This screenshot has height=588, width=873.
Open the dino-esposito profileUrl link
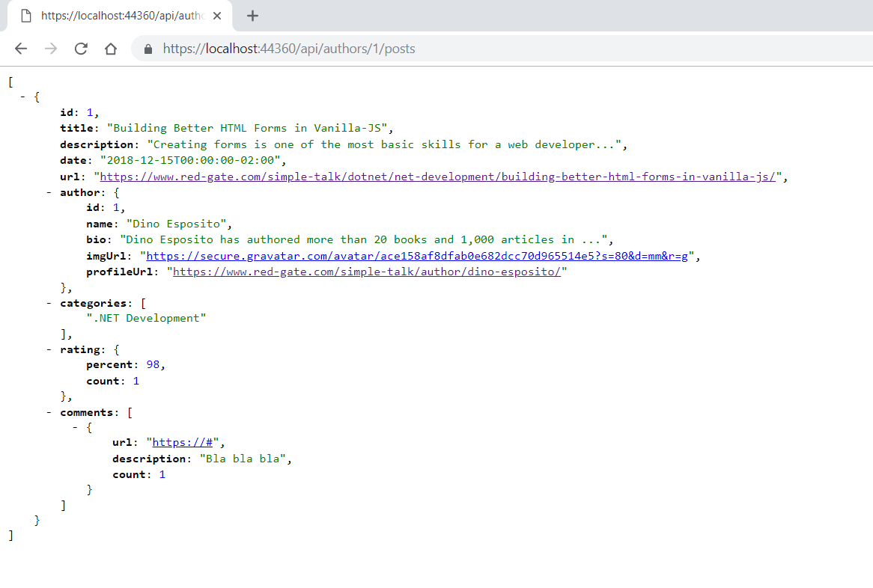[x=367, y=272]
